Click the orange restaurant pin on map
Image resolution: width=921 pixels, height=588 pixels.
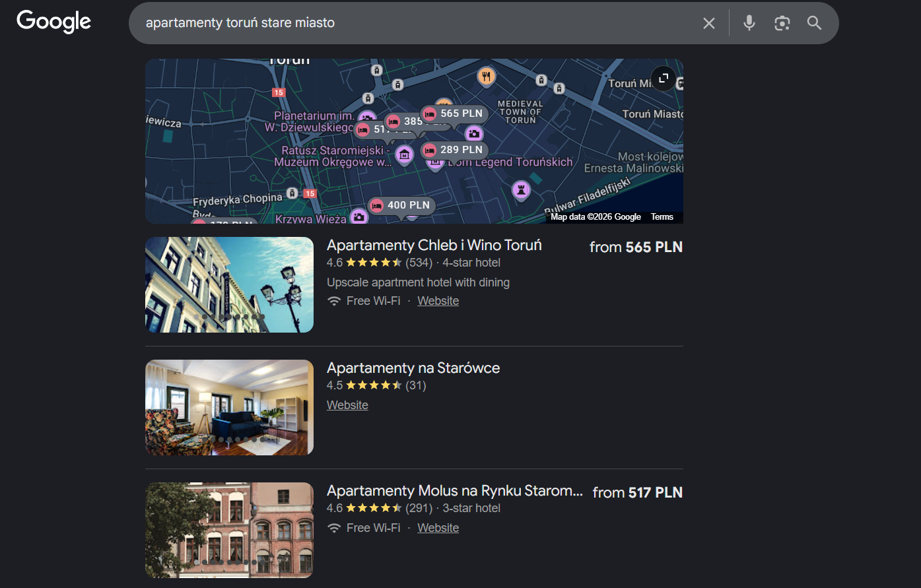486,77
